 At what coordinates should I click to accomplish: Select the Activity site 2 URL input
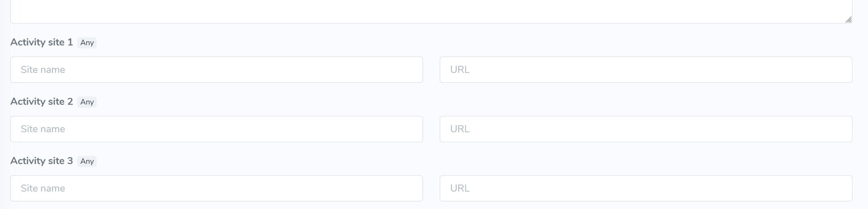point(646,129)
